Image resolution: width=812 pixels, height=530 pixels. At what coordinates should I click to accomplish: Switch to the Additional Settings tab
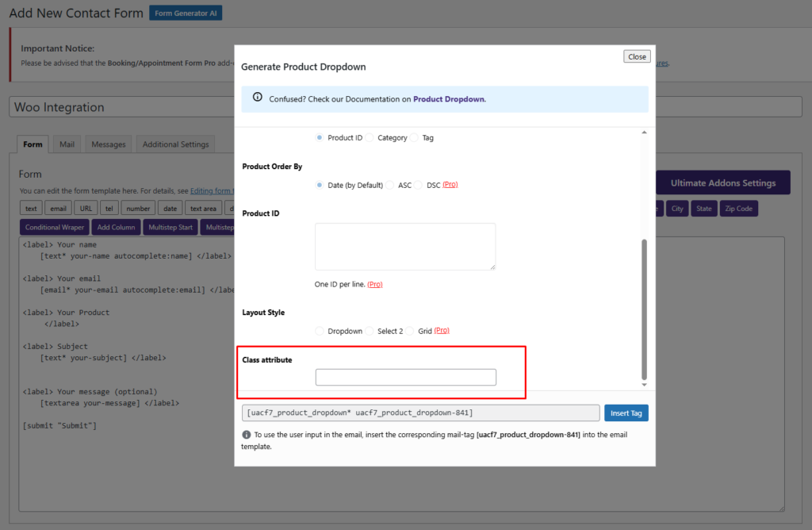(x=175, y=144)
